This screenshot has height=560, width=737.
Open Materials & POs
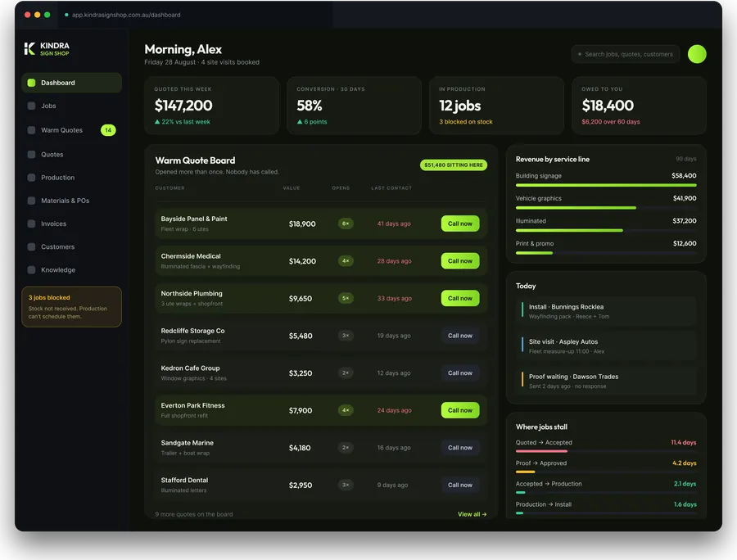coord(71,201)
